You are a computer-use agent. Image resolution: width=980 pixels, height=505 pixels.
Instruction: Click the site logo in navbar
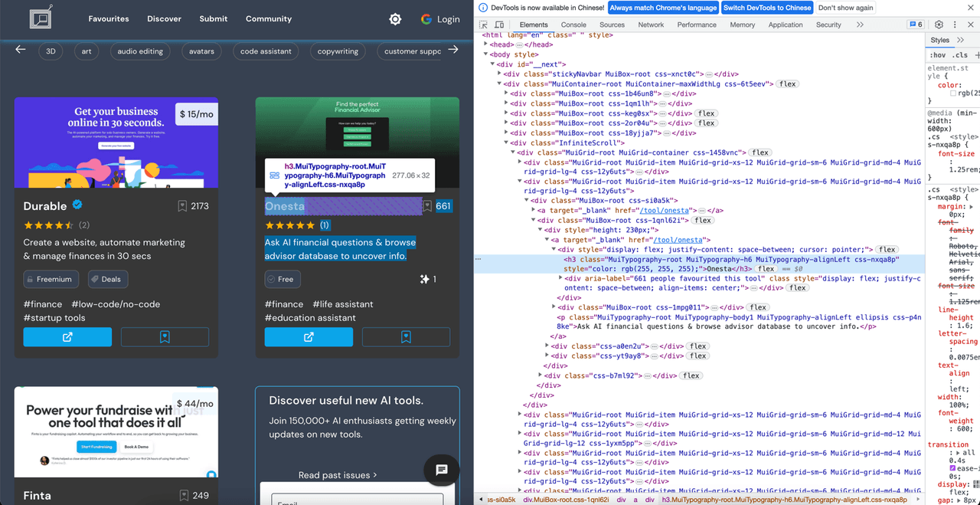click(41, 18)
